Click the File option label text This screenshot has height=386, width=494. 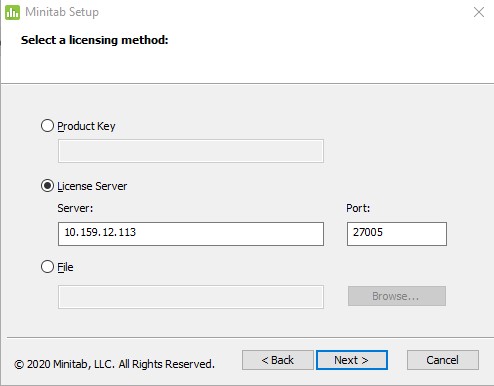point(65,267)
